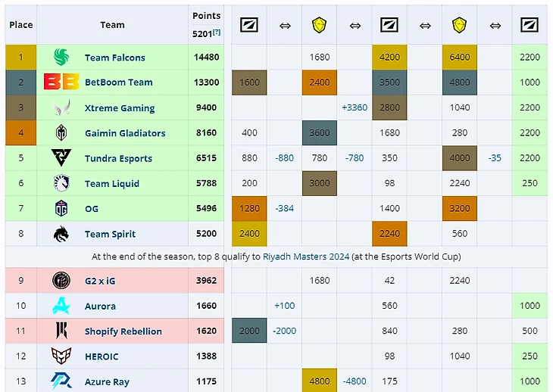Select the HEROIC team logo
This screenshot has height=392, width=553.
pos(61,356)
